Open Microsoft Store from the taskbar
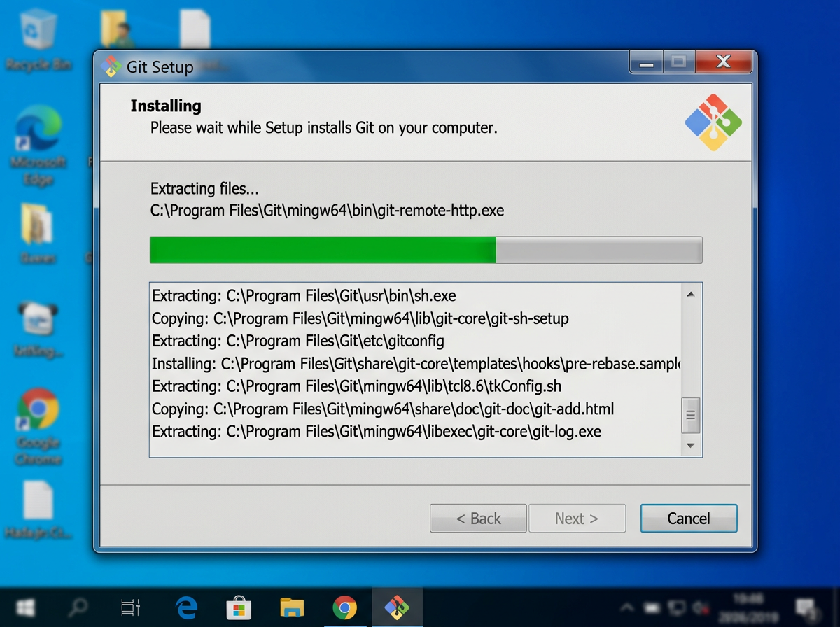840x627 pixels. [239, 607]
